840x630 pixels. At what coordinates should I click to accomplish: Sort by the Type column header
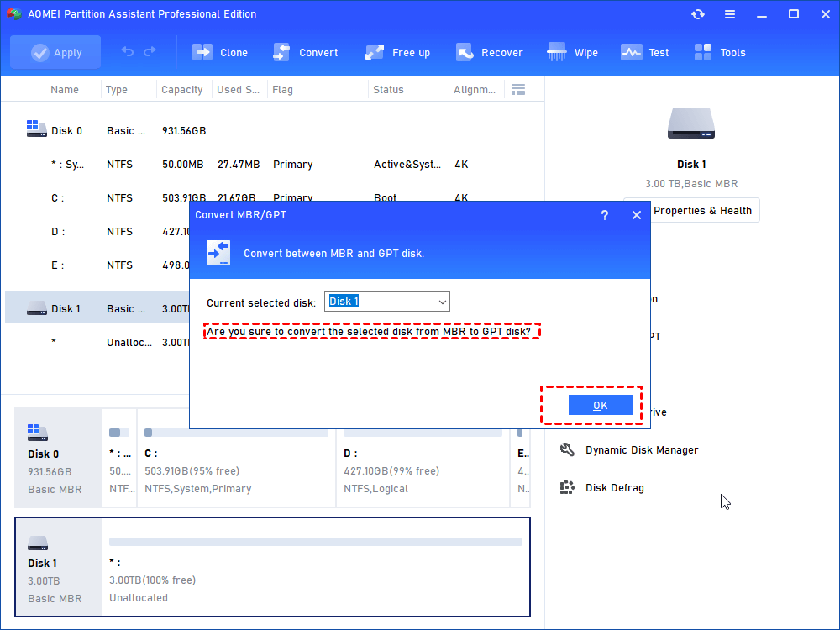point(116,90)
